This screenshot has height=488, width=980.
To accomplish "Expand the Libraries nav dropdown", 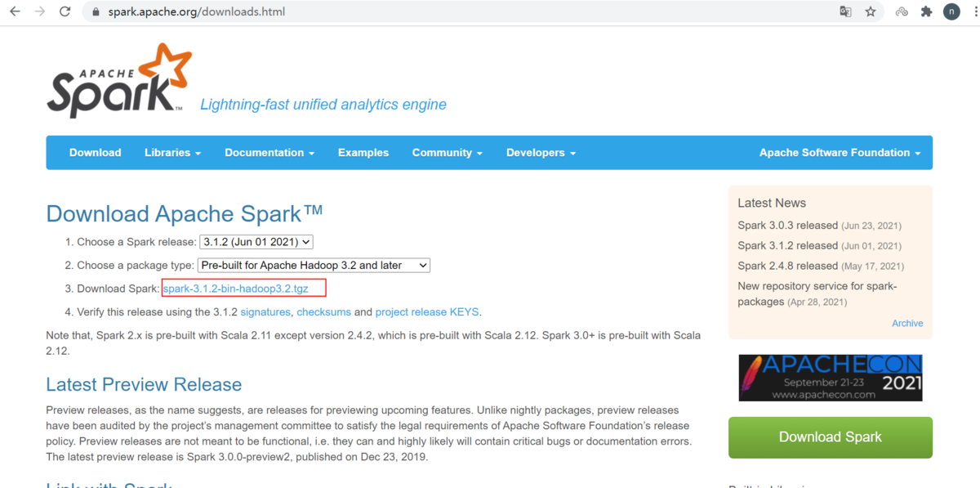I will point(172,153).
